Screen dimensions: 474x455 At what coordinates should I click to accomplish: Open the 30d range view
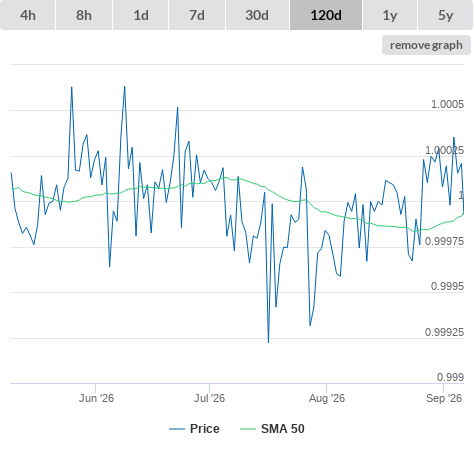pos(257,15)
